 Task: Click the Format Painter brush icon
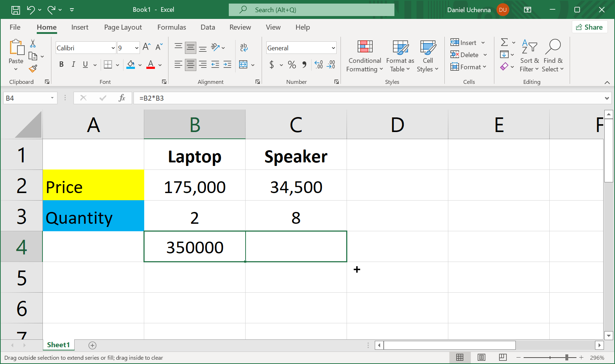tap(33, 68)
